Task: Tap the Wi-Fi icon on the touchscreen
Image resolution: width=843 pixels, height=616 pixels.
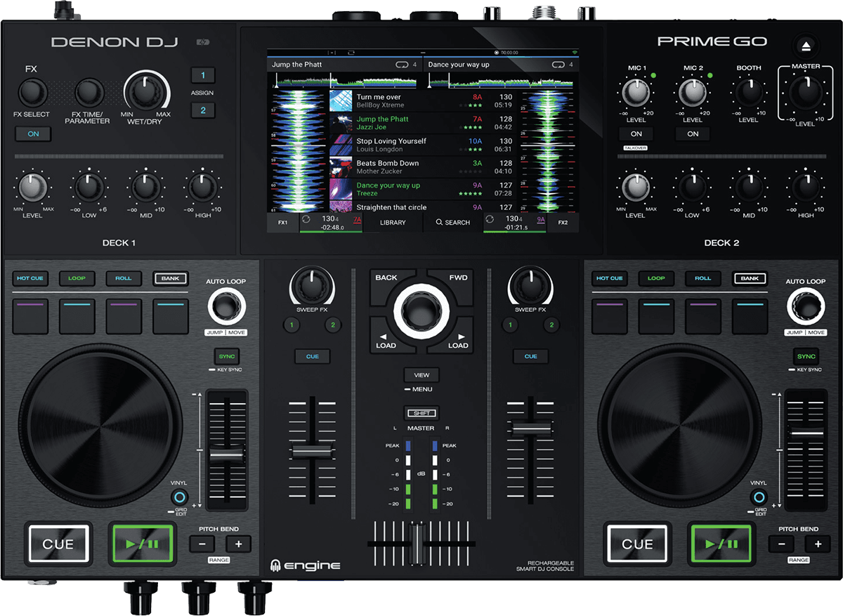Action: [574, 52]
